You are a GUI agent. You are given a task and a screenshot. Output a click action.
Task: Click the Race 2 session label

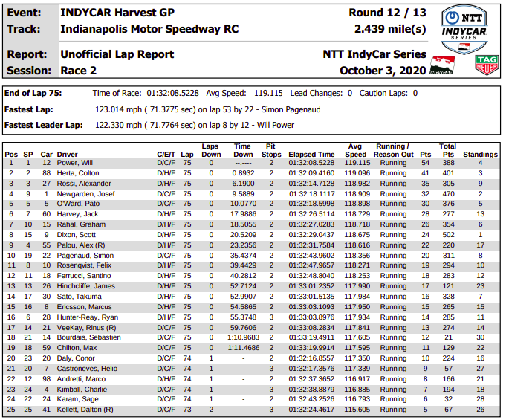click(79, 71)
